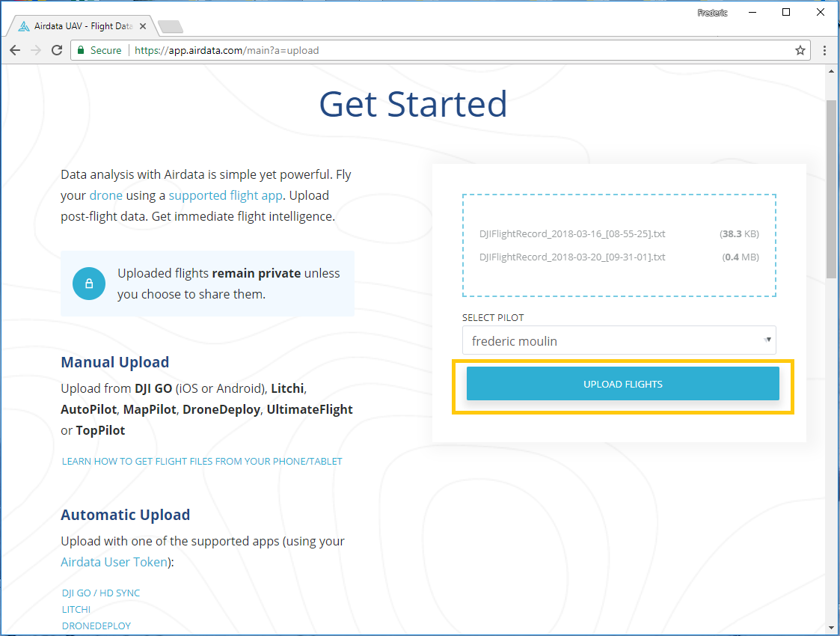Open the Select Pilot dropdown
The width and height of the screenshot is (840, 636).
619,340
